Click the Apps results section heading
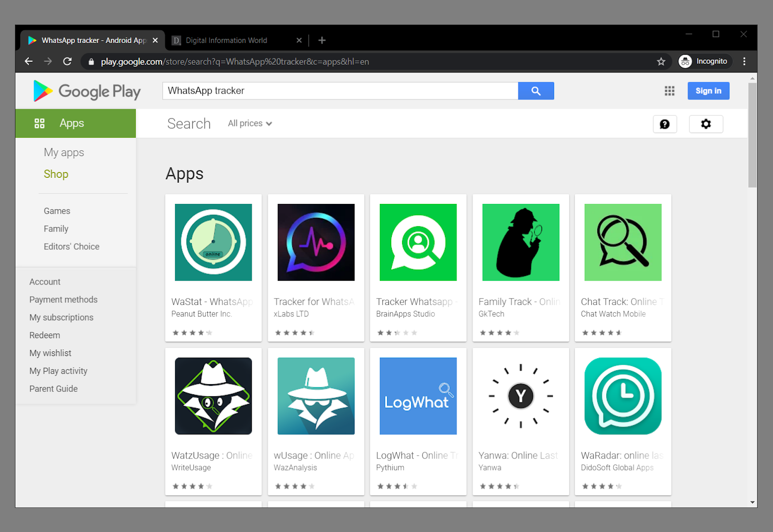The height and width of the screenshot is (532, 773). pos(185,174)
